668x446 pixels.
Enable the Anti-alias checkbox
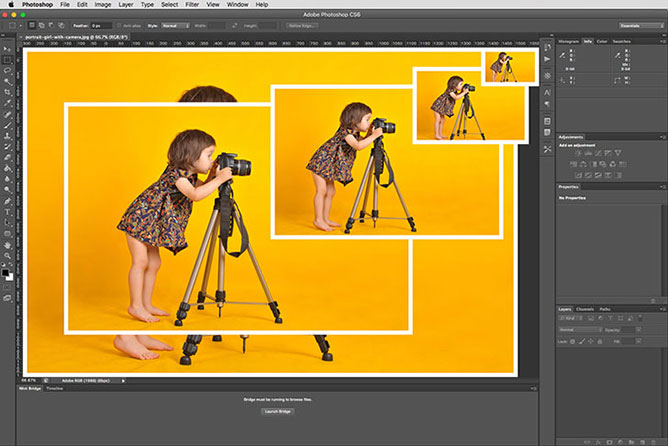(x=119, y=26)
